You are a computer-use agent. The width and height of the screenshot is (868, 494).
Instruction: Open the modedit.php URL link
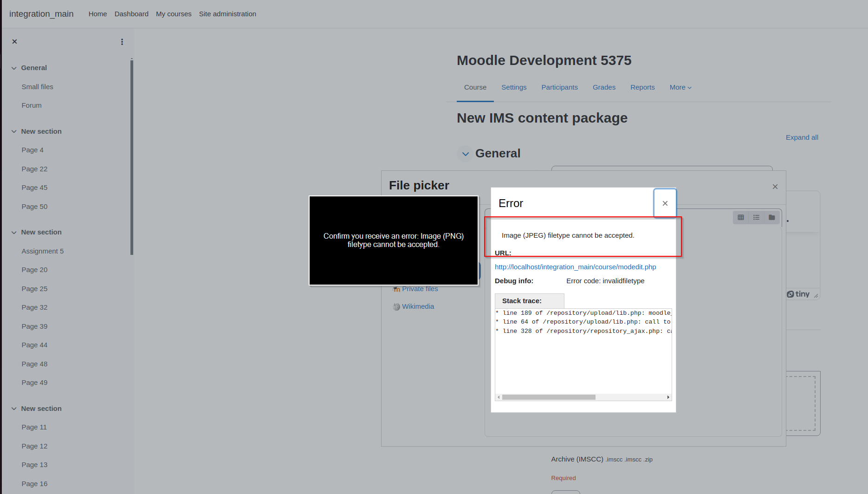575,267
